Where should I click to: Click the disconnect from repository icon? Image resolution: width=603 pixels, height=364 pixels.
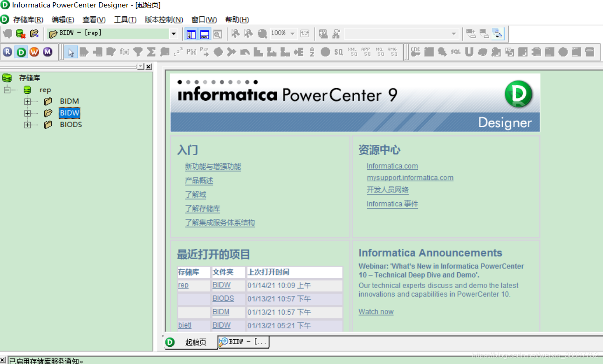21,34
